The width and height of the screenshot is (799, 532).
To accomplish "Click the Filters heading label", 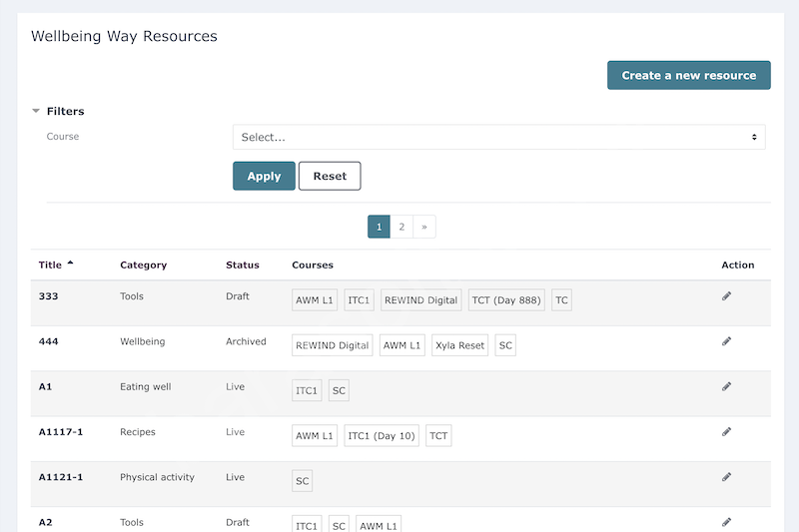I will [x=65, y=111].
